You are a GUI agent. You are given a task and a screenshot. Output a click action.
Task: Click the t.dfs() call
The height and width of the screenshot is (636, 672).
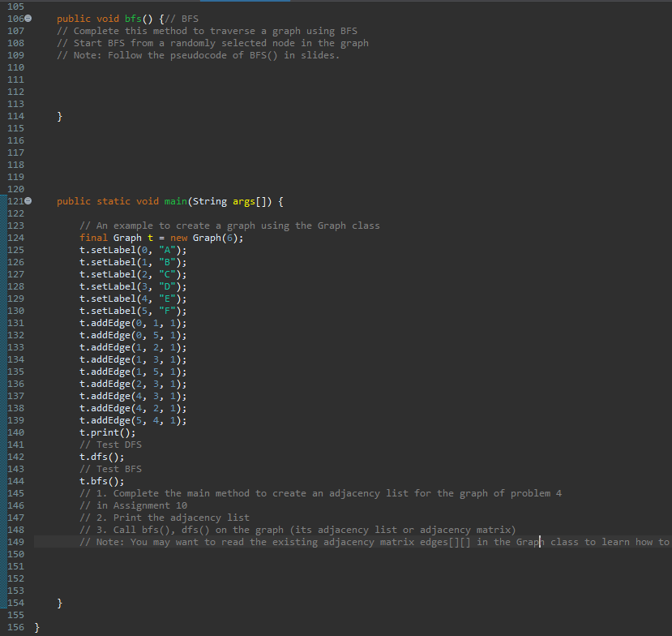[x=101, y=456]
